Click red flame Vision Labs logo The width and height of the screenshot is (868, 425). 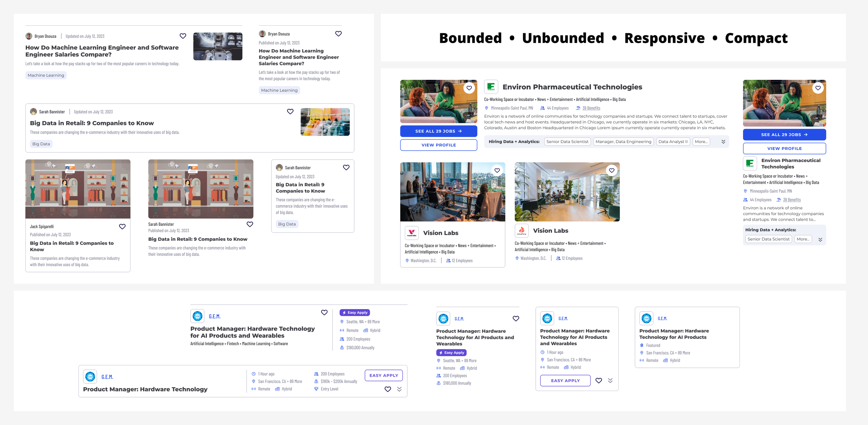point(521,230)
